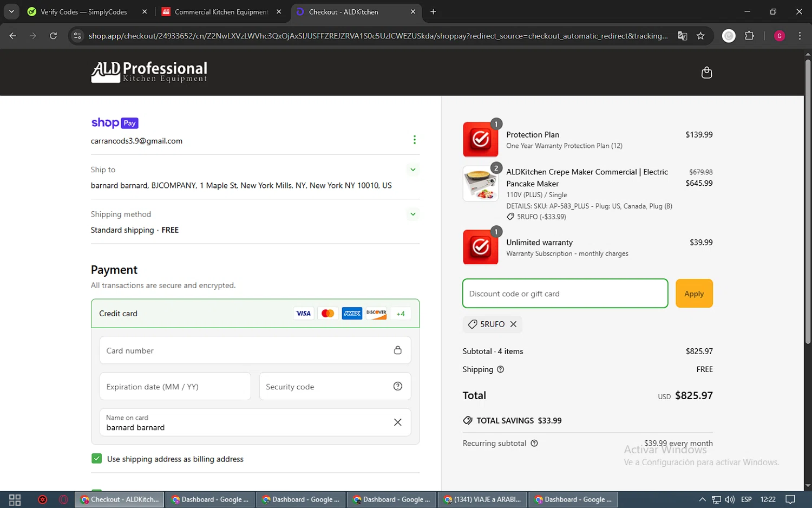Viewport: 812px width, 508px height.
Task: Click the American Express logo
Action: pos(352,313)
